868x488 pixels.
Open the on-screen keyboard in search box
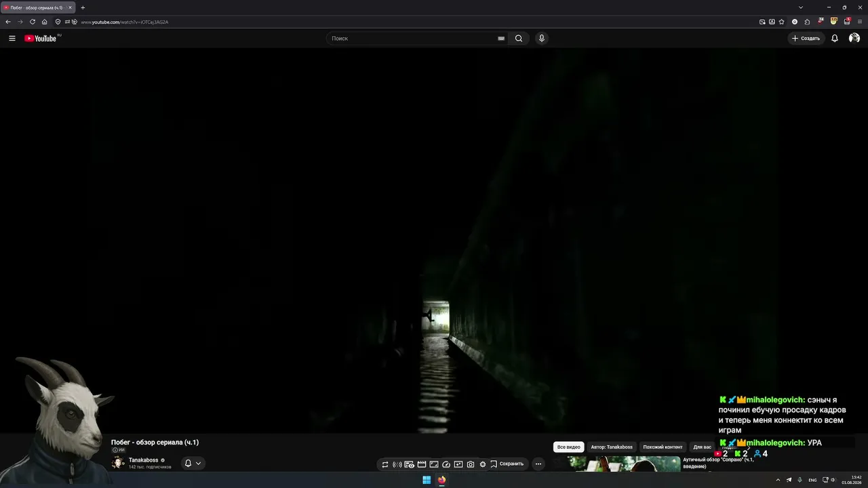pos(501,39)
